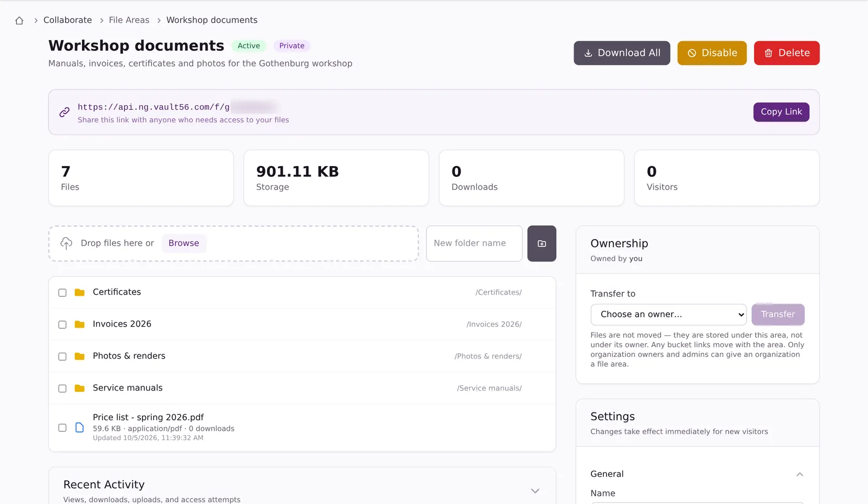This screenshot has width=868, height=504.
Task: Click the Service manuals folder icon
Action: coord(80,388)
